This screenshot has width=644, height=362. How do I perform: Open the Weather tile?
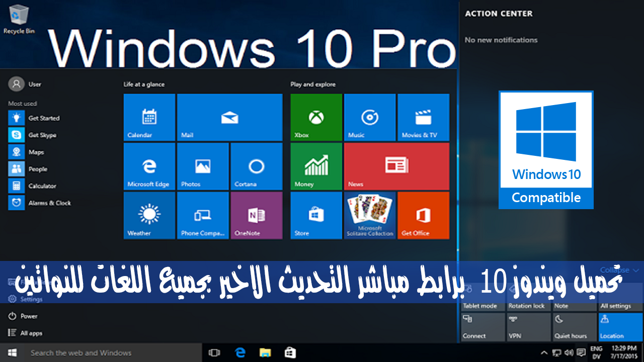pyautogui.click(x=149, y=215)
